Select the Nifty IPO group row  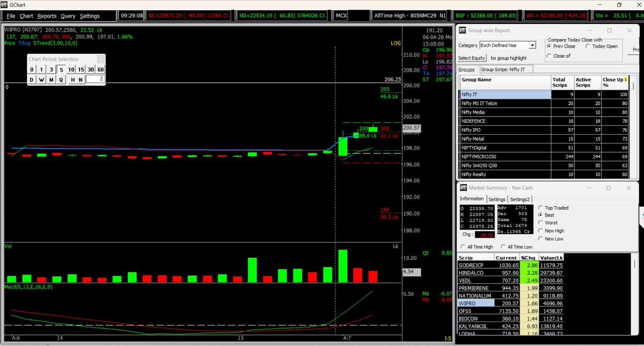click(545, 130)
